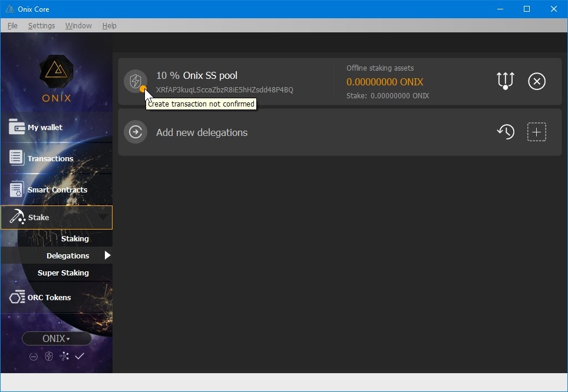568x392 pixels.
Task: Restore delegations using the history icon
Action: (x=506, y=132)
